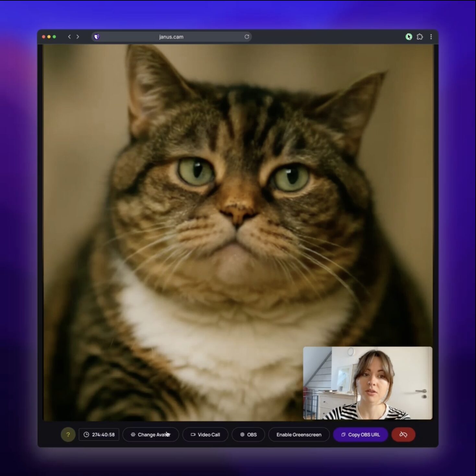Switch to Video Call mode
This screenshot has height=476, width=476.
pyautogui.click(x=205, y=434)
